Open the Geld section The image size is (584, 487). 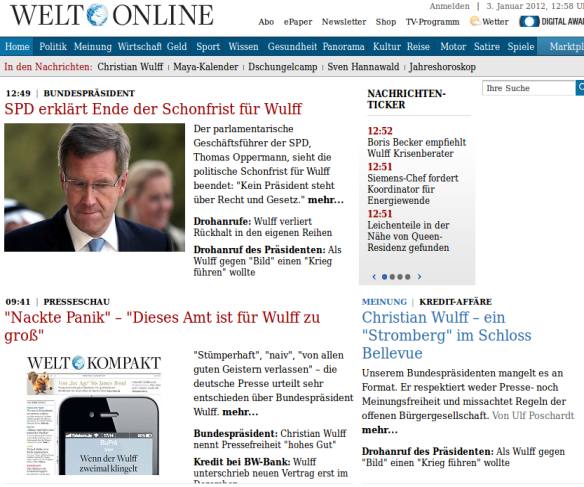[x=177, y=47]
